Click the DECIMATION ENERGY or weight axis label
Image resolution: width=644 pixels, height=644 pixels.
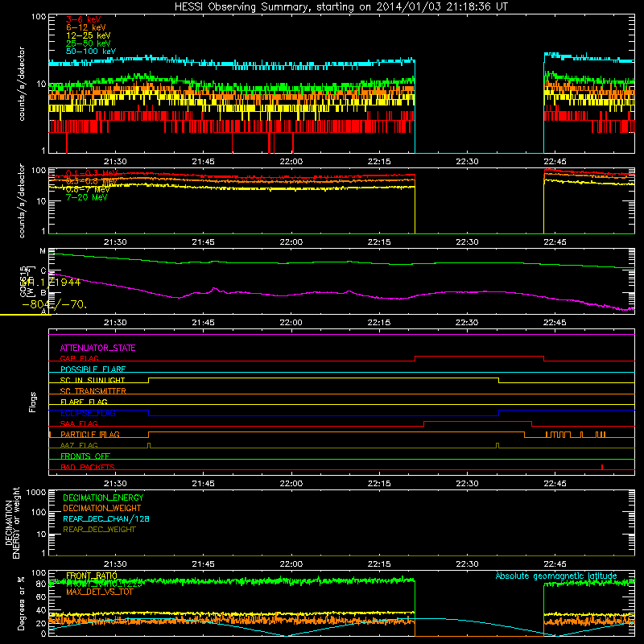[12, 522]
